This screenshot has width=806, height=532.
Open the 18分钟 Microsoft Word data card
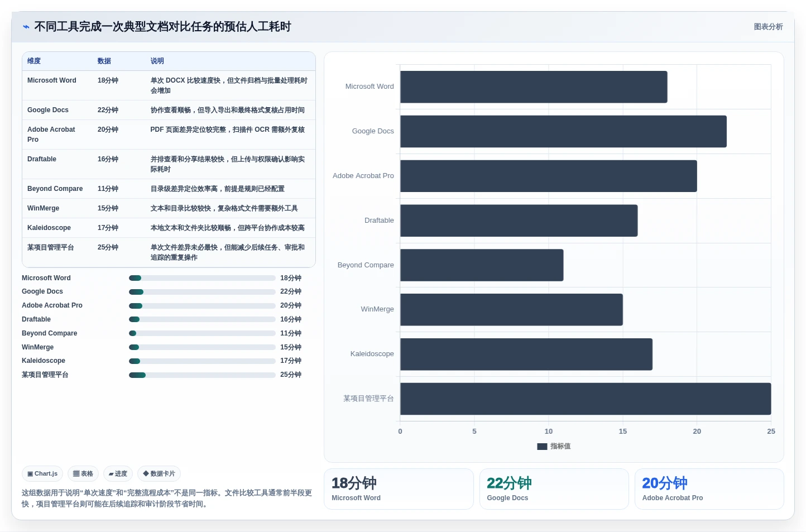[399, 489]
